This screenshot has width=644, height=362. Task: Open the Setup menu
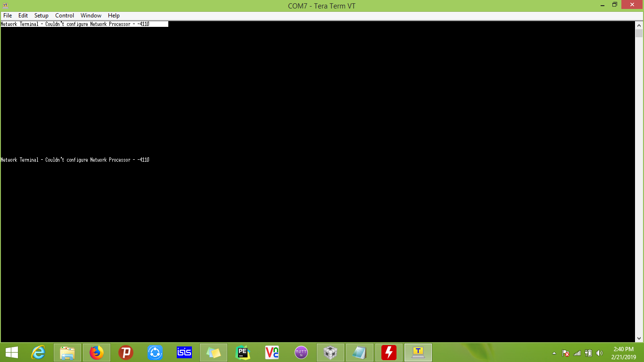(41, 16)
